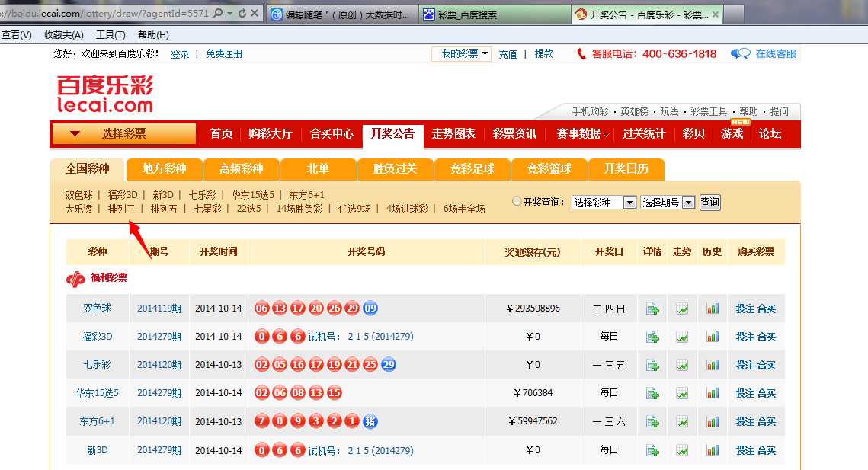Open details icon for 福彩3D row
Image resolution: width=868 pixels, height=470 pixels.
coord(652,337)
